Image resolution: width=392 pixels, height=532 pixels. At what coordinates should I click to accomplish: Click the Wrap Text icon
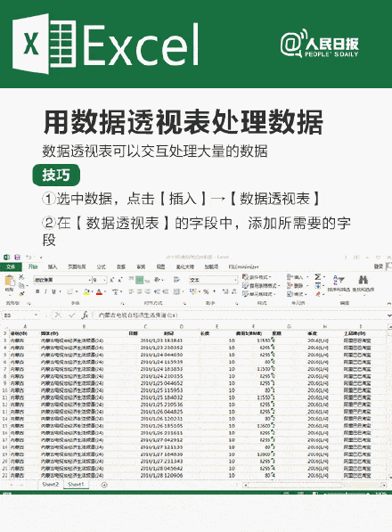[176, 280]
